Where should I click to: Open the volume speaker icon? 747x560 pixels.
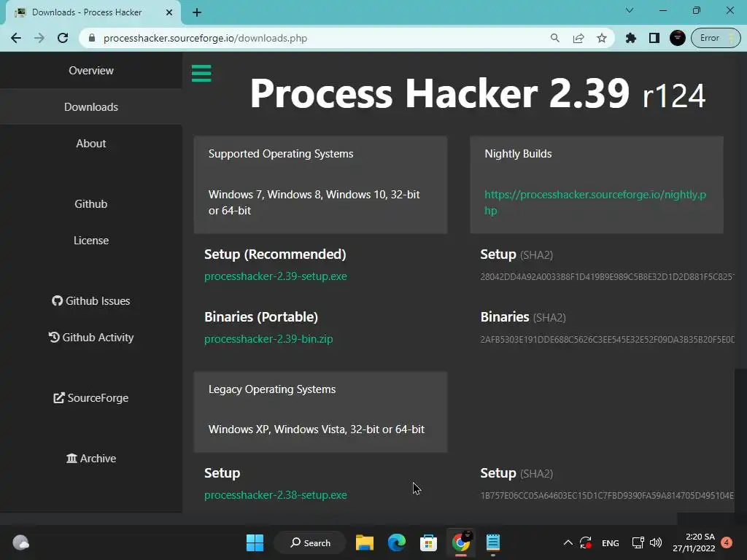click(656, 542)
